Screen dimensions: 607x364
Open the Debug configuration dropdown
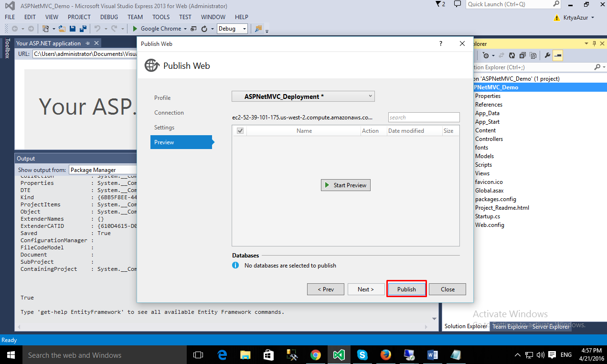click(x=232, y=29)
